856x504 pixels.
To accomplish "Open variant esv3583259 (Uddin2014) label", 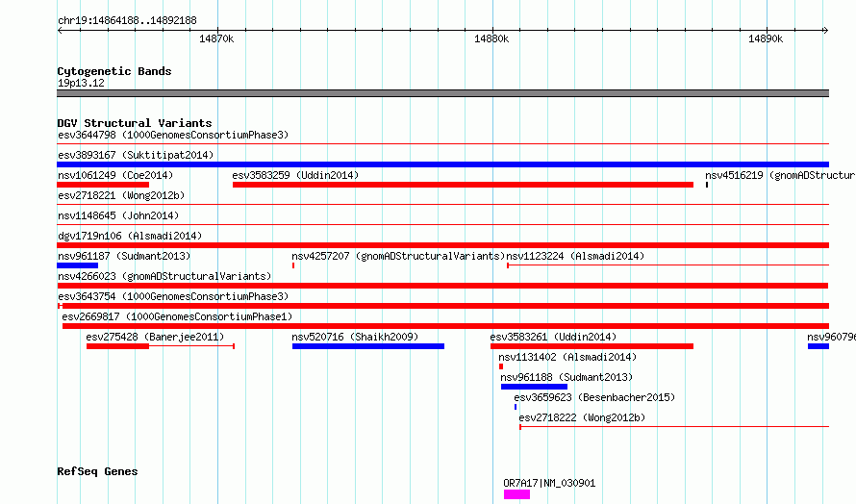I will point(295,175).
